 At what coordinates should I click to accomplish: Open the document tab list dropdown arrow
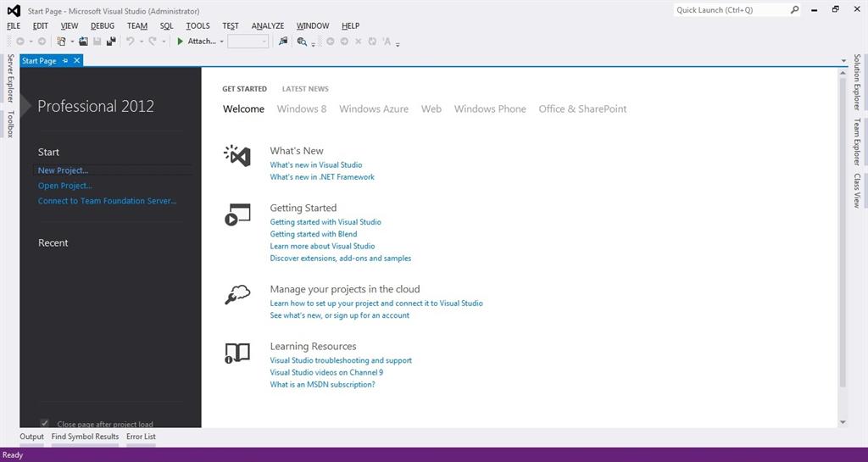pyautogui.click(x=843, y=61)
